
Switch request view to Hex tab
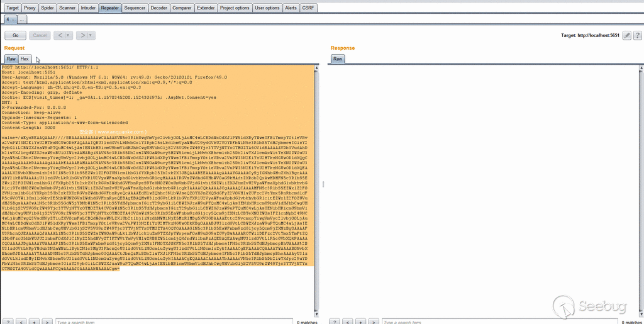pos(25,59)
